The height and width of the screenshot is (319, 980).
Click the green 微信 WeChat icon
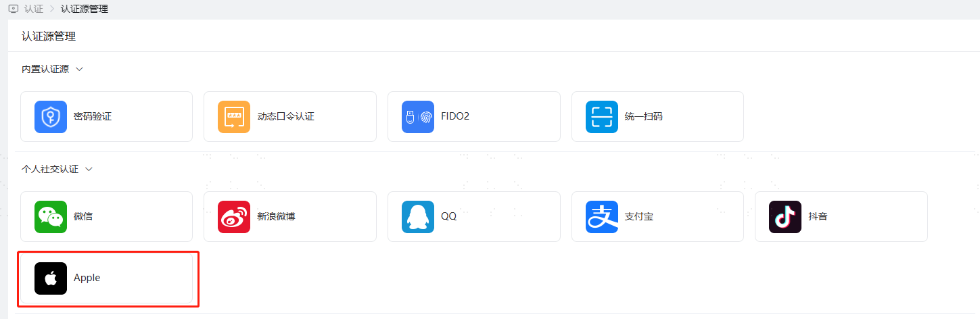coord(51,217)
